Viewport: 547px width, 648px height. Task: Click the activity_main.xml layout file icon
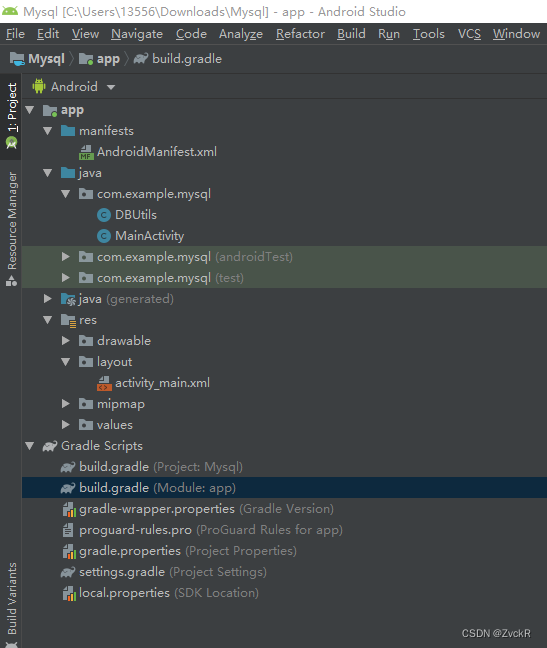(x=104, y=383)
